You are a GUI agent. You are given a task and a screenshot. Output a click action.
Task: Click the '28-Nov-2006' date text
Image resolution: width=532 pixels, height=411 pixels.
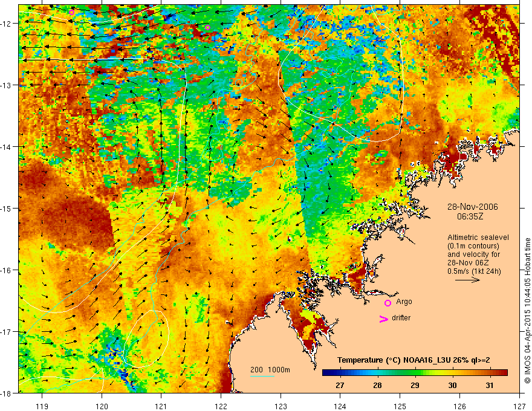473,207
